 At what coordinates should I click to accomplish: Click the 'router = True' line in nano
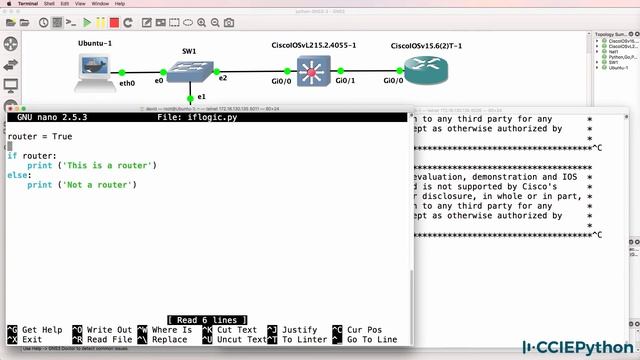click(40, 136)
